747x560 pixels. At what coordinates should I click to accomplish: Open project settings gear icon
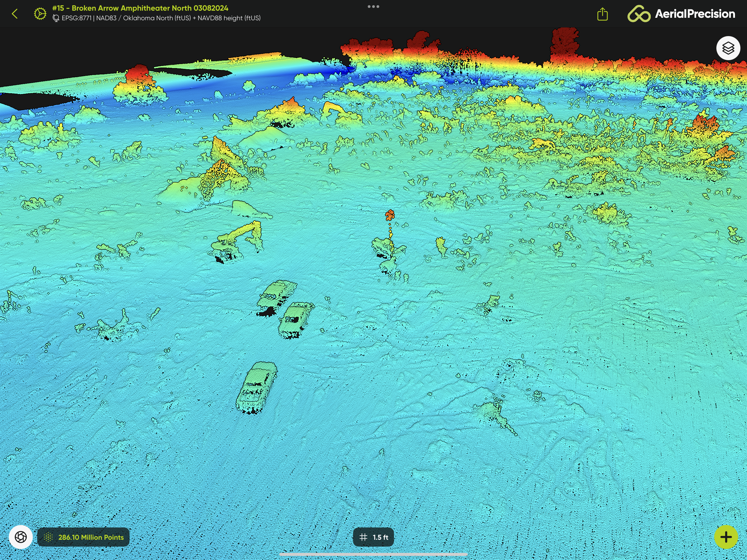coord(40,14)
